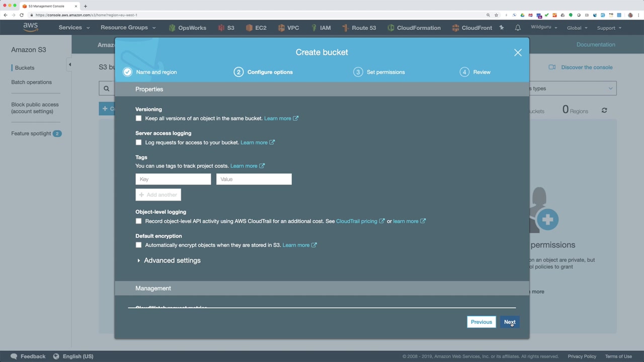Open the Terms of Use link
This screenshot has width=644, height=362.
coord(618,356)
